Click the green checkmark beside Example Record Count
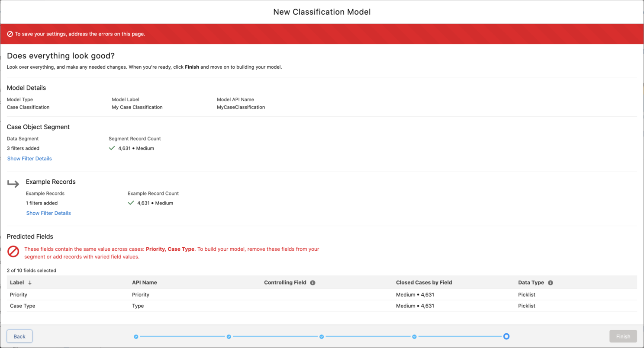 (131, 203)
